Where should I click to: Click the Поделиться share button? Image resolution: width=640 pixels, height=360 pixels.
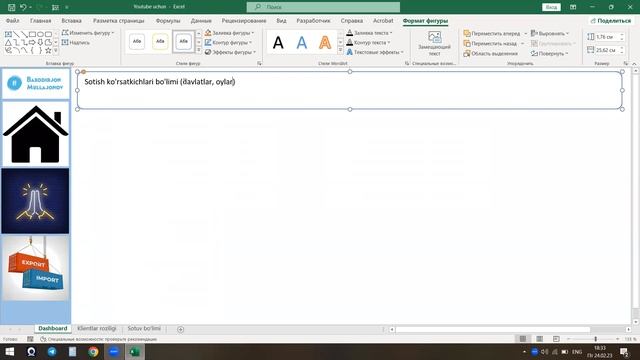point(611,20)
